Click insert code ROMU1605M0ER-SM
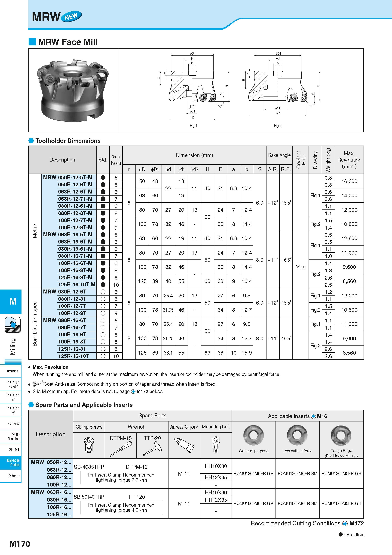Viewport: 392px width, 555px height. [x=297, y=504]
